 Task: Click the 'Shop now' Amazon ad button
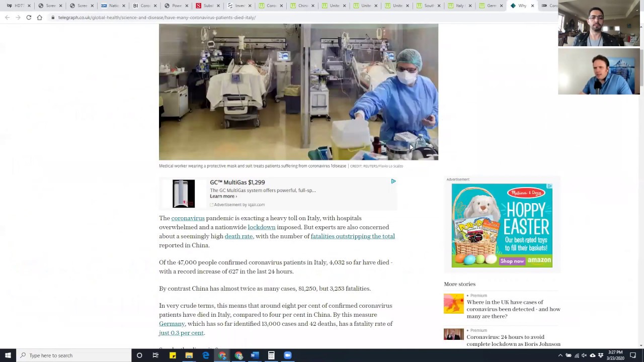(x=512, y=261)
